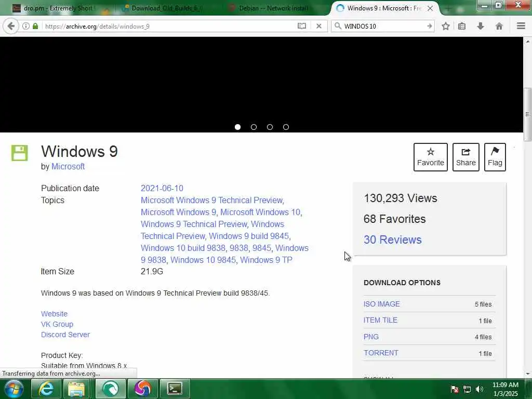This screenshot has width=532, height=399.
Task: Launch Internet Explorer from taskbar
Action: (46, 389)
